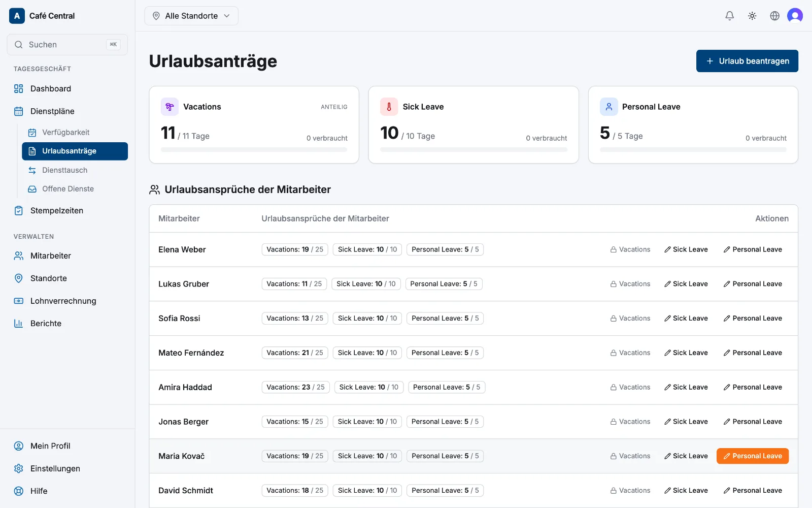
Task: Click Elena Weber Vacations 19 / 25 badge
Action: click(295, 249)
